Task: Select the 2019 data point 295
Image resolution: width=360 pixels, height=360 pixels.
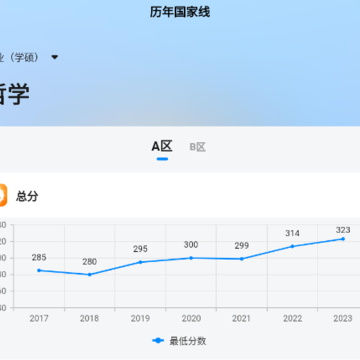Action: (140, 262)
